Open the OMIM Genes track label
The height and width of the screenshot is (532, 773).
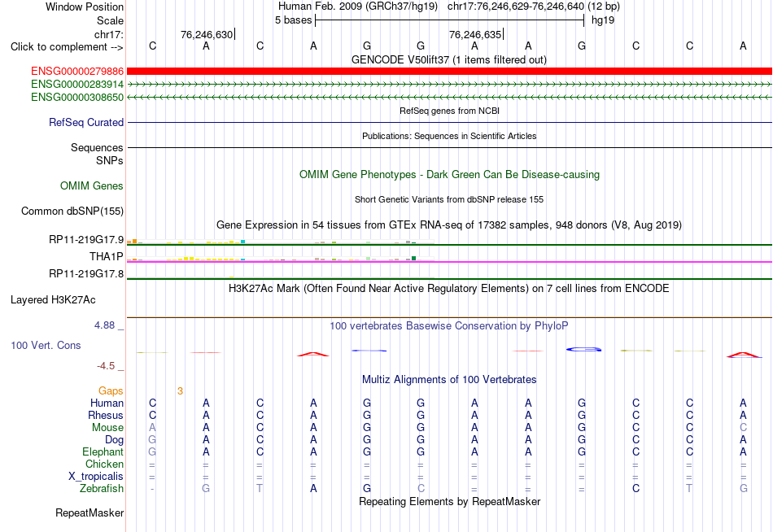(91, 186)
